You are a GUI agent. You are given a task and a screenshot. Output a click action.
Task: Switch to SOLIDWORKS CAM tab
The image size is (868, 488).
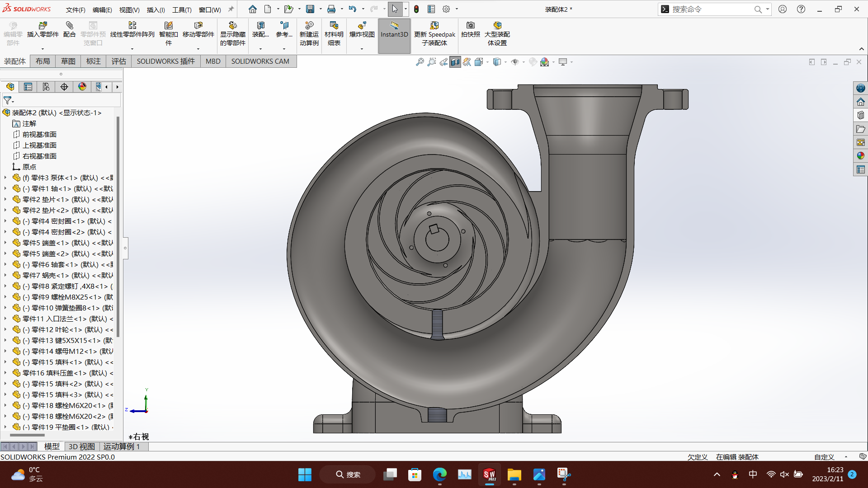pyautogui.click(x=260, y=61)
